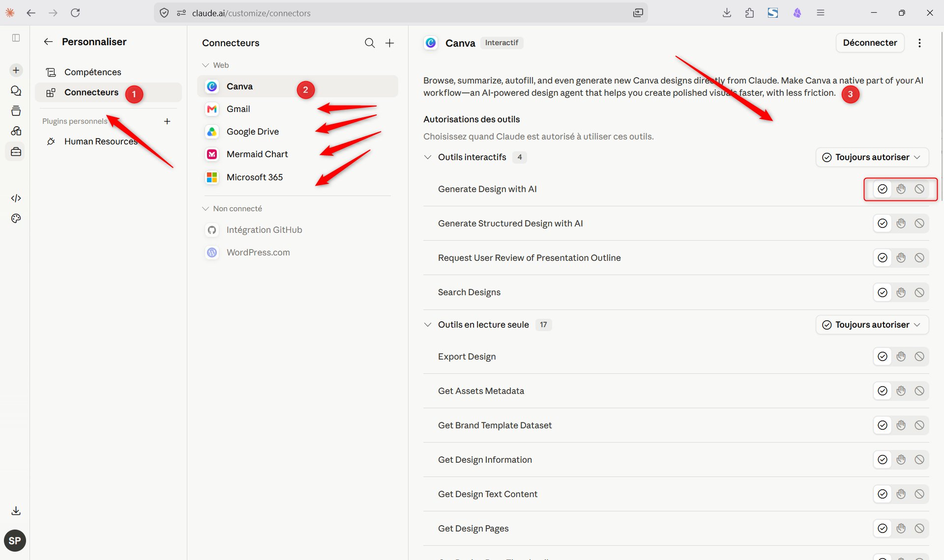Open the SP user avatar
Viewport: 944px width, 560px height.
point(15,541)
